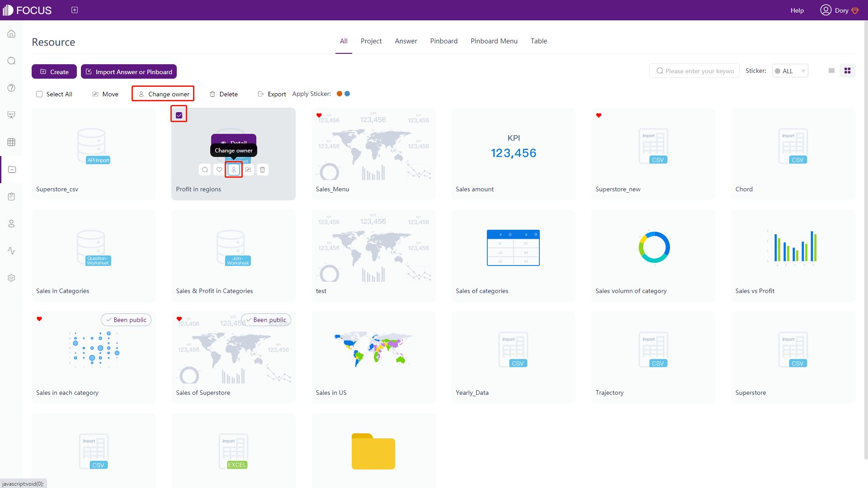The height and width of the screenshot is (488, 868).
Task: Open the Sticker ALL dropdown
Action: (x=790, y=71)
